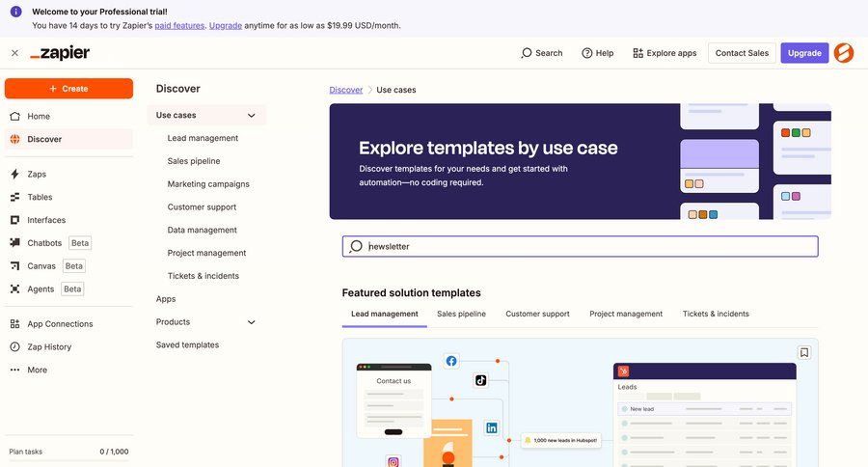Switch to the Customer support tab
Screen dimensions: 868x467
(537, 315)
